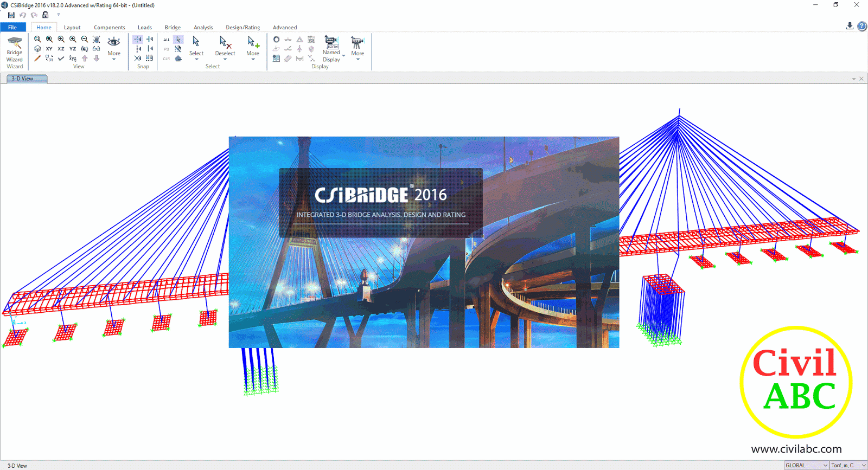Activate the Pan hand tool
The height and width of the screenshot is (470, 868).
pyautogui.click(x=96, y=39)
